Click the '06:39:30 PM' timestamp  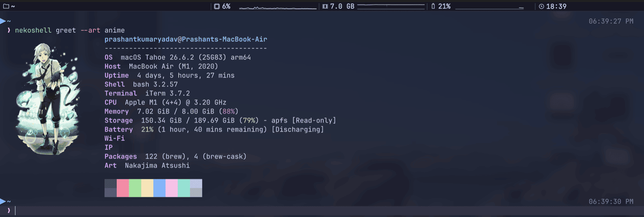click(611, 202)
